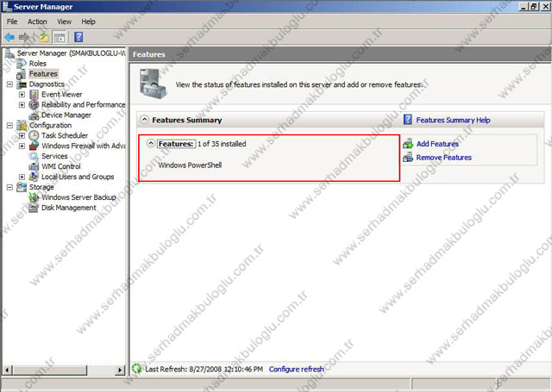Click the '1 of 35 installed' text
This screenshot has height=392, width=552.
click(222, 144)
